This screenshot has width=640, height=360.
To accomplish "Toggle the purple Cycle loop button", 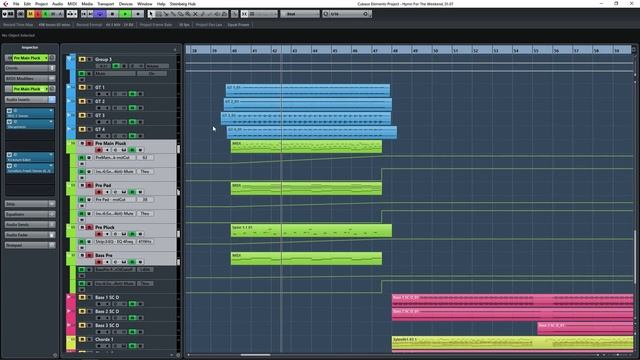I will point(100,14).
